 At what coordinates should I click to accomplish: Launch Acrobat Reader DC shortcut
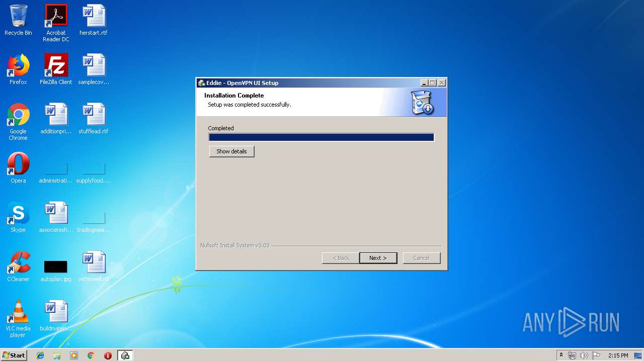(56, 23)
